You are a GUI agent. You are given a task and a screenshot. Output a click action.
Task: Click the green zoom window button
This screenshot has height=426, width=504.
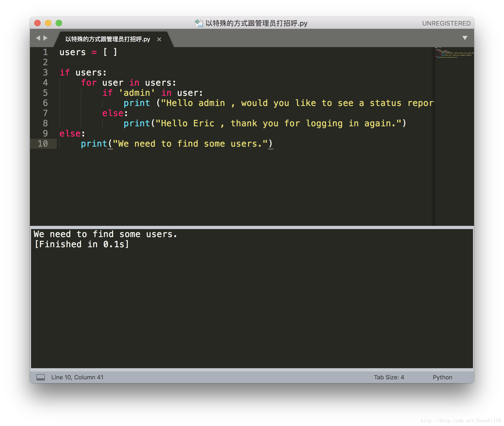(59, 23)
